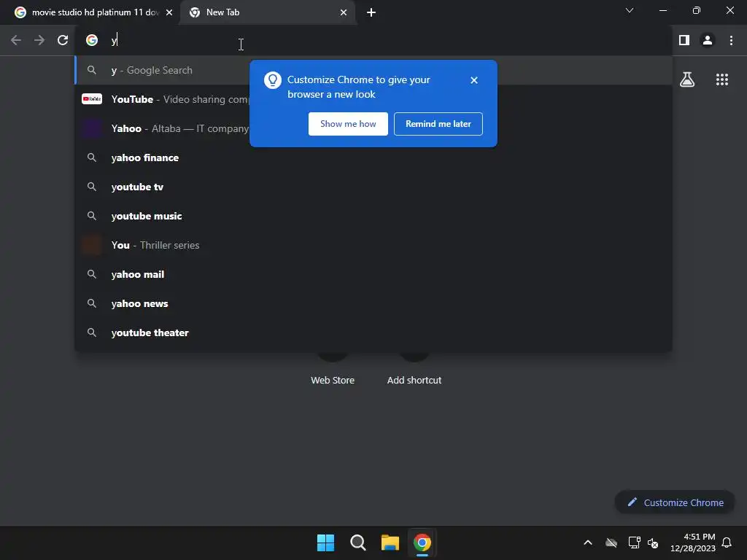Select the youtube music suggestion

373,216
